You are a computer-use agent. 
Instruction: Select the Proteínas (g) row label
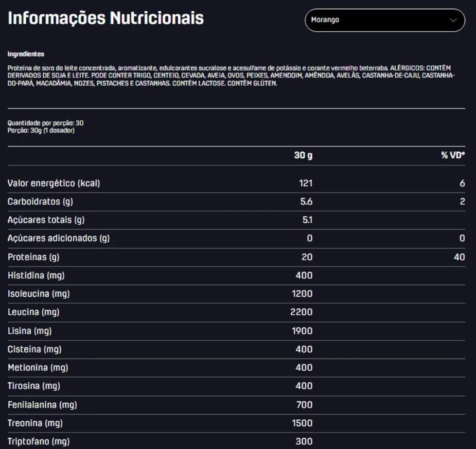[34, 257]
